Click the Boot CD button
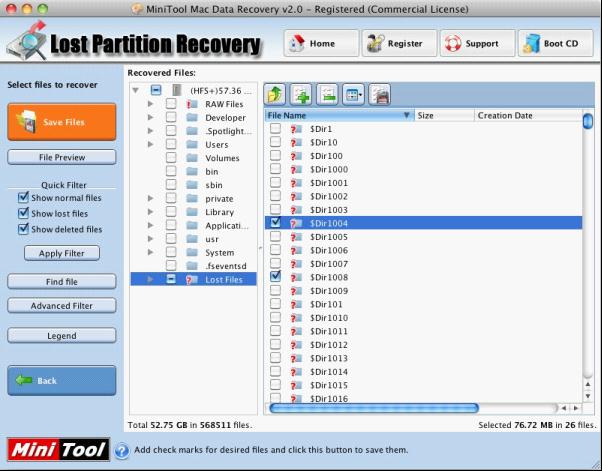This screenshot has width=602, height=471. (x=556, y=43)
